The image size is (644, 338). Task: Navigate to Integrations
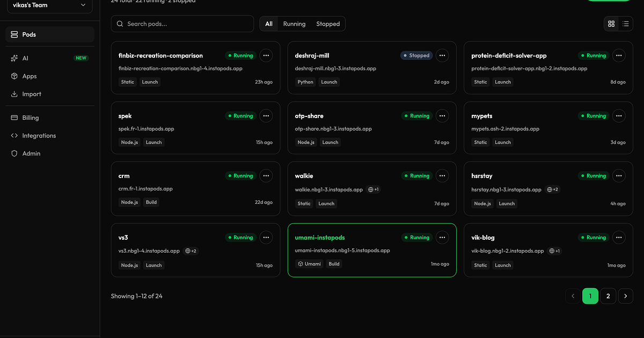point(50,136)
